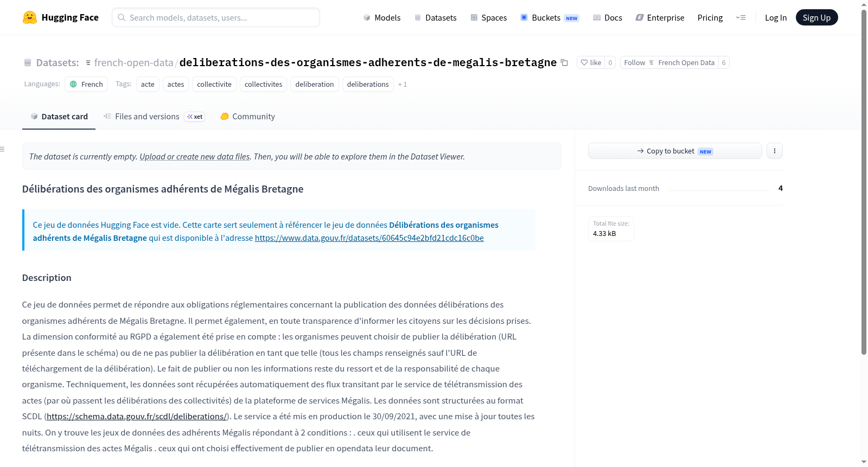The width and height of the screenshot is (868, 467).
Task: Click the Hugging Face logo icon
Action: click(x=30, y=17)
